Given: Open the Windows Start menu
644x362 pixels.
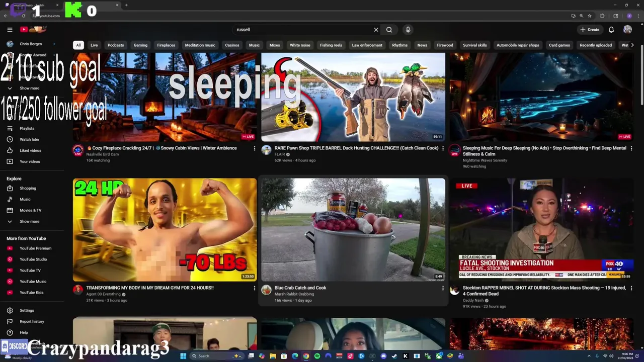Looking at the screenshot, I should [183, 356].
